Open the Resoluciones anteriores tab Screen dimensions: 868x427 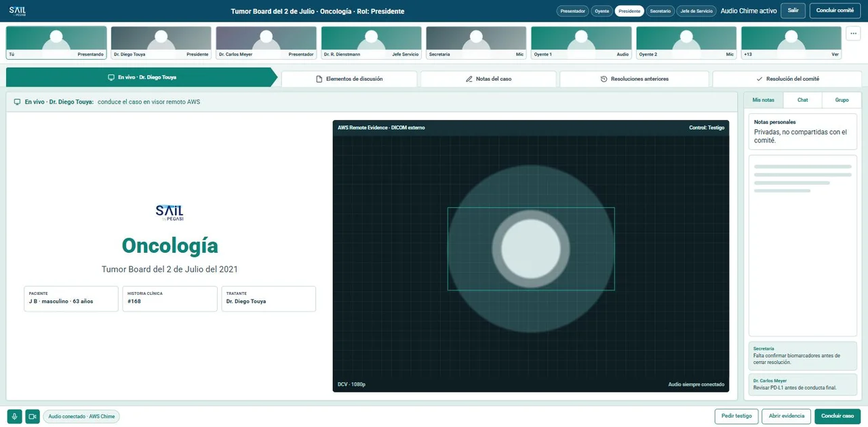click(635, 79)
